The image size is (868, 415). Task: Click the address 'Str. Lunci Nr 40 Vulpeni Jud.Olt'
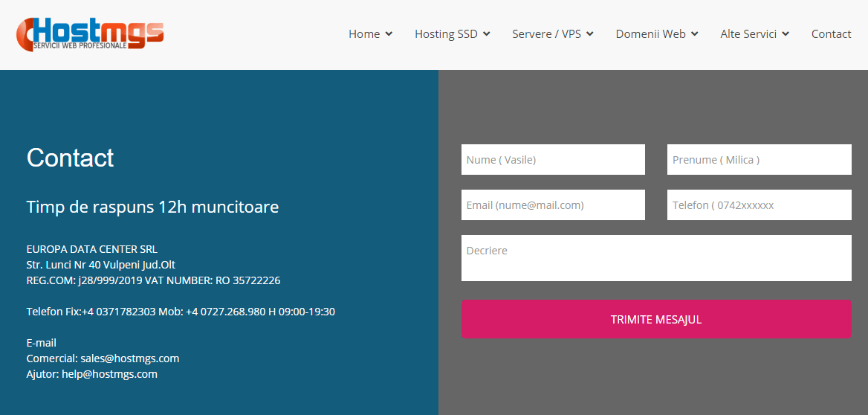[x=101, y=265]
